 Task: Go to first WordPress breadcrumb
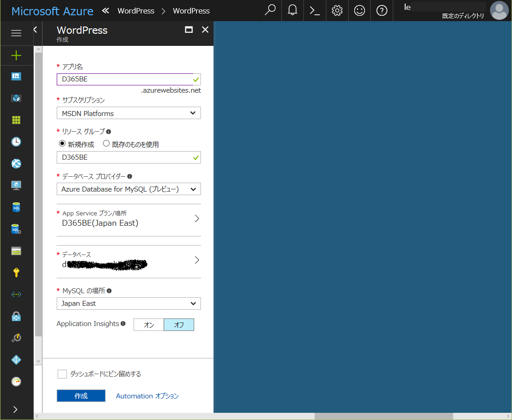coord(136,11)
